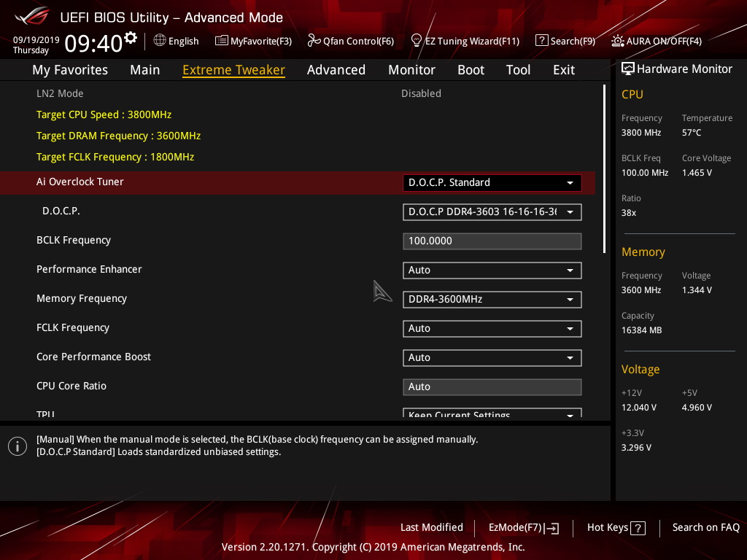Expand the Performance Enhancer dropdown
The height and width of the screenshot is (560, 747).
tap(492, 271)
